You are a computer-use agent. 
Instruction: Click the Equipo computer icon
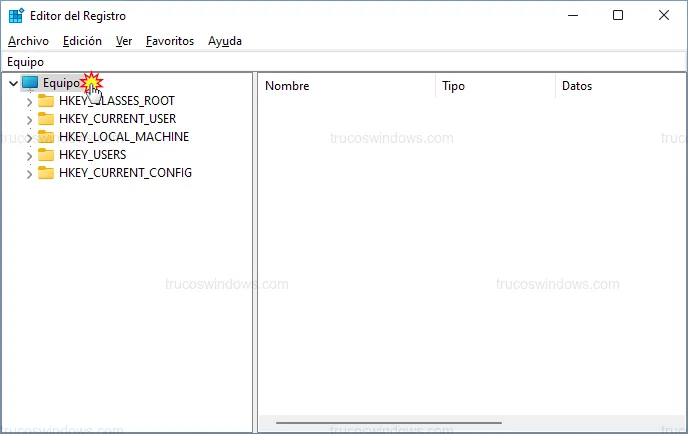click(x=30, y=83)
